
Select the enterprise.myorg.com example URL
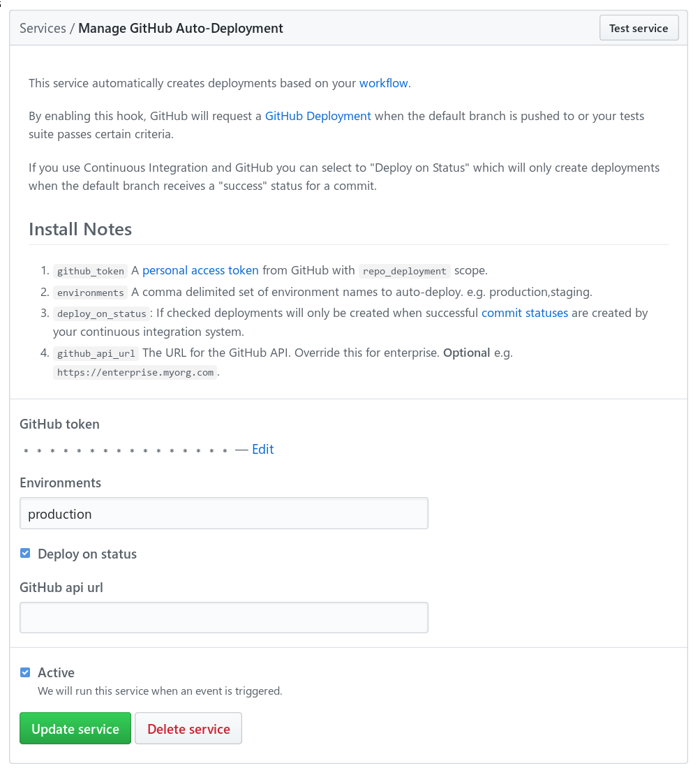click(x=135, y=372)
